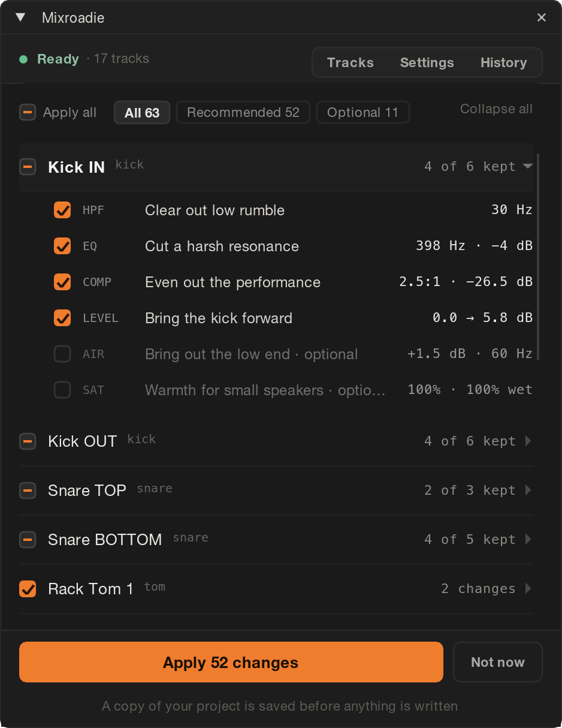Image resolution: width=562 pixels, height=728 pixels.
Task: Switch to the Settings tab
Action: click(x=427, y=62)
